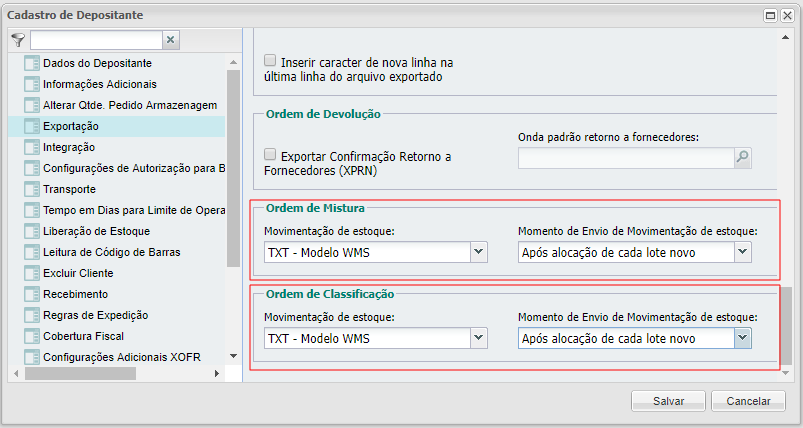803x428 pixels.
Task: Click the Transporte item icon
Action: tap(31, 189)
